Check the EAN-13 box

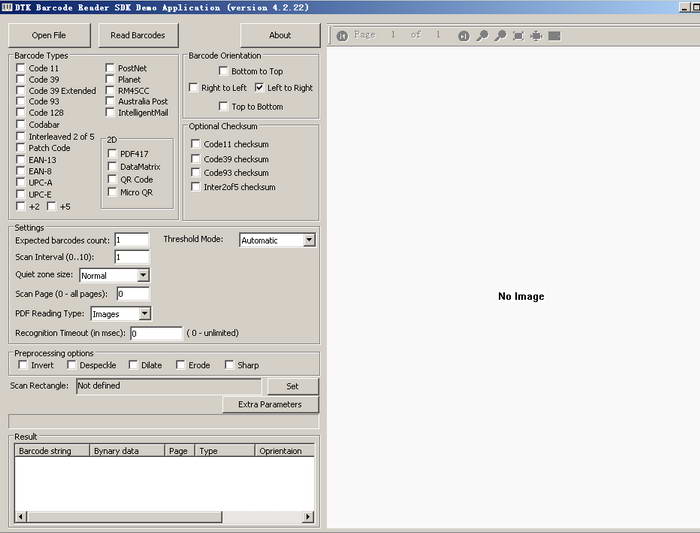21,159
